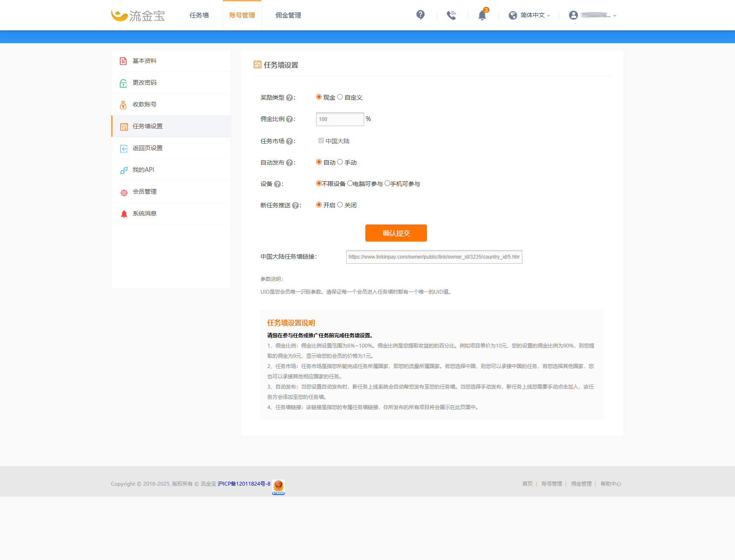Open notifications bell icon
This screenshot has width=735, height=560.
(x=482, y=15)
